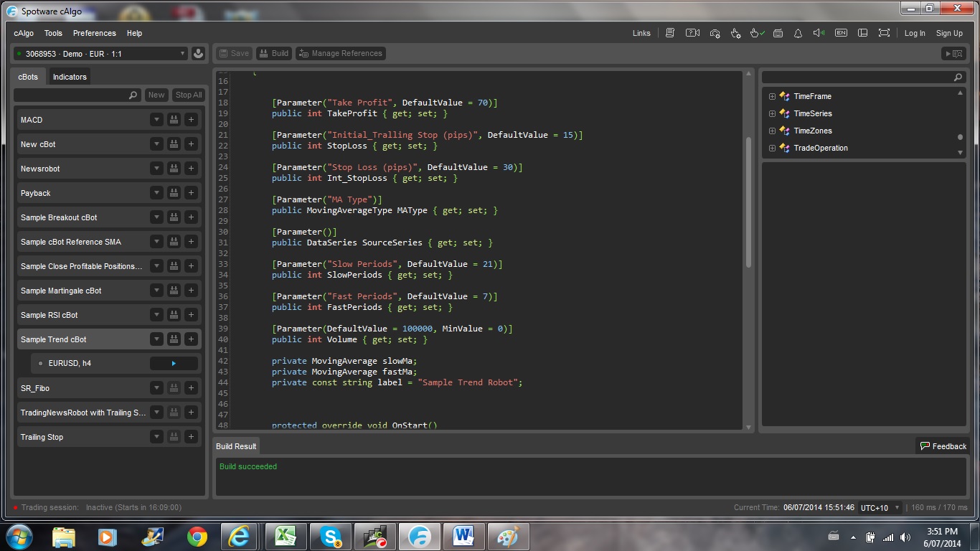The width and height of the screenshot is (980, 551).
Task: Add an instance to Sample RSI cBot
Action: tap(191, 315)
